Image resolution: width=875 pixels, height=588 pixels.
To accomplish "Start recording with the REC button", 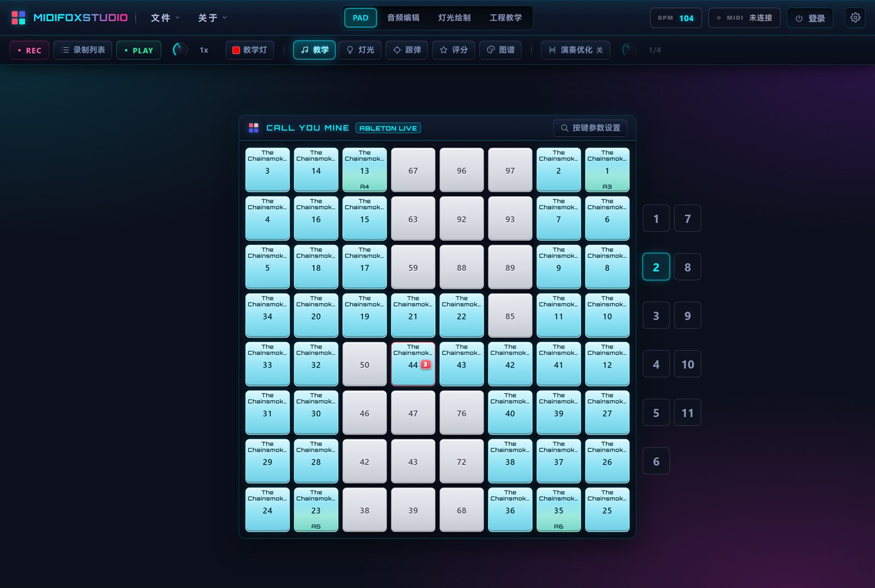I will (x=30, y=50).
